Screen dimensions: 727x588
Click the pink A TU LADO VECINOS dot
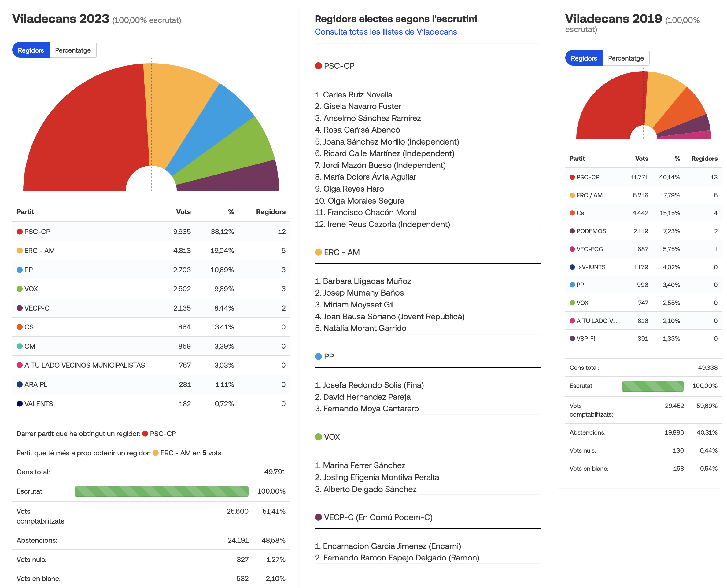click(20, 365)
